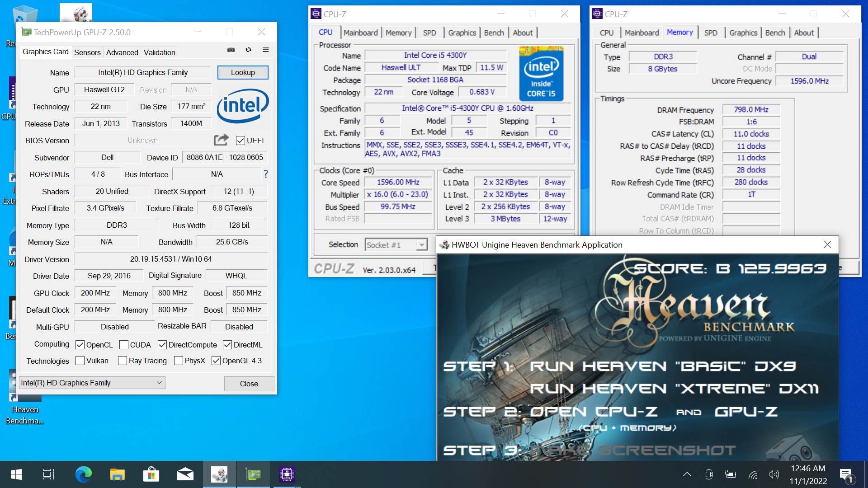Toggle the PhysX checkbox
The image size is (868, 488).
[x=179, y=361]
